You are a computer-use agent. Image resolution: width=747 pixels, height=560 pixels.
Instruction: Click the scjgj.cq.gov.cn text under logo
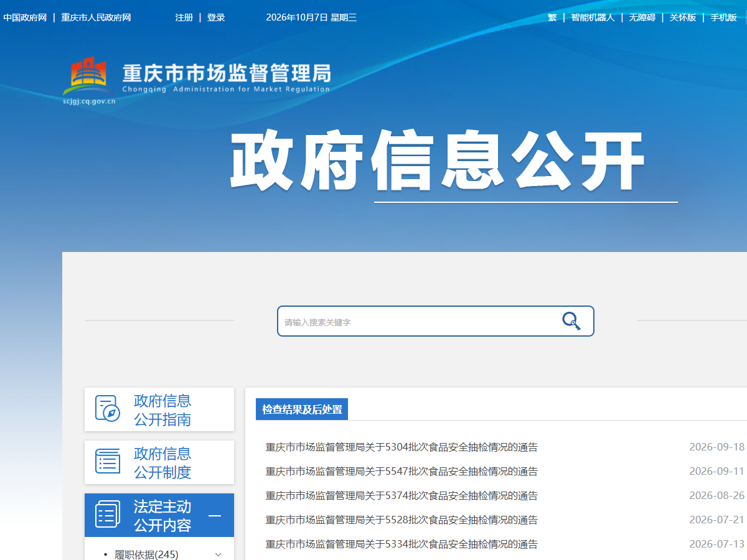point(89,101)
